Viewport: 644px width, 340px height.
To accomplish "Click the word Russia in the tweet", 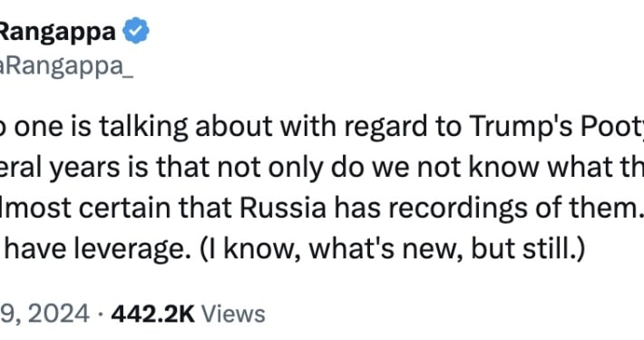I will [283, 208].
